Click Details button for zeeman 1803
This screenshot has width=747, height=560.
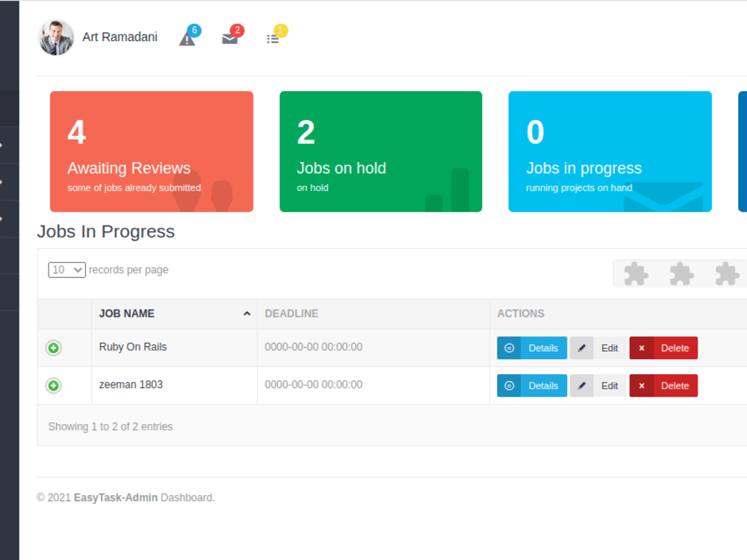click(x=532, y=386)
